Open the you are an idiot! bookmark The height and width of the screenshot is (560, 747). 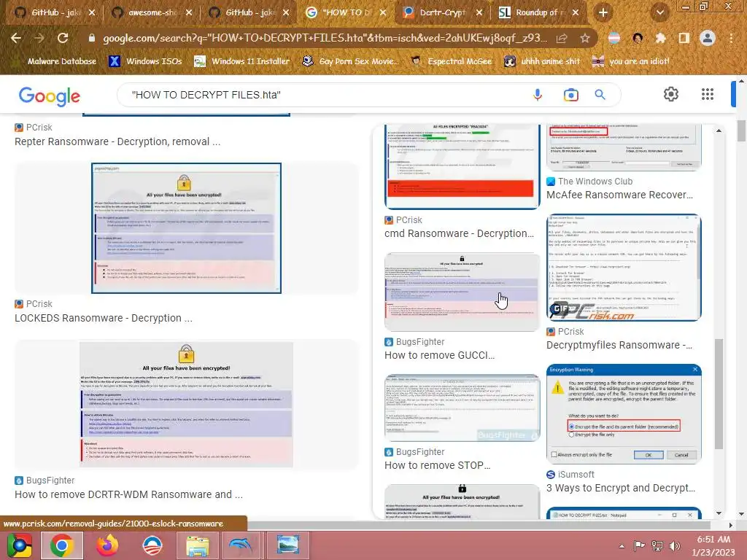point(630,61)
